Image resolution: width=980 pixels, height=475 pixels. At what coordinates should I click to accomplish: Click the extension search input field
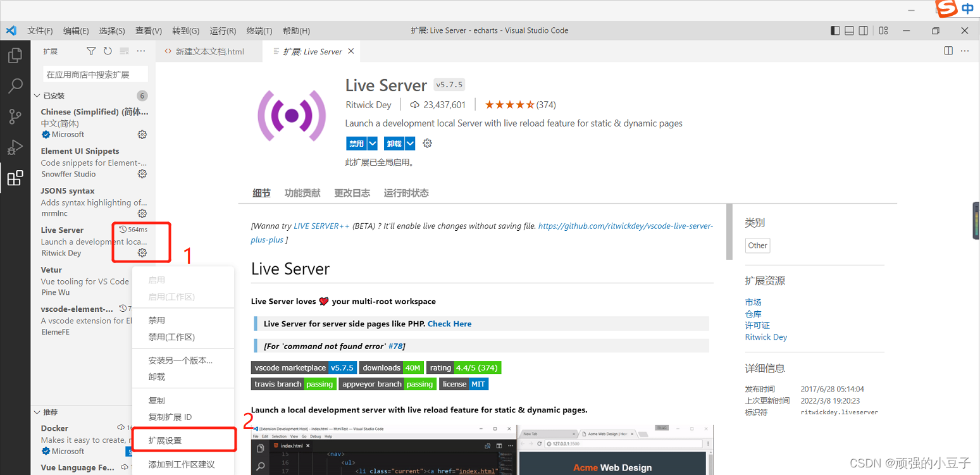[96, 74]
